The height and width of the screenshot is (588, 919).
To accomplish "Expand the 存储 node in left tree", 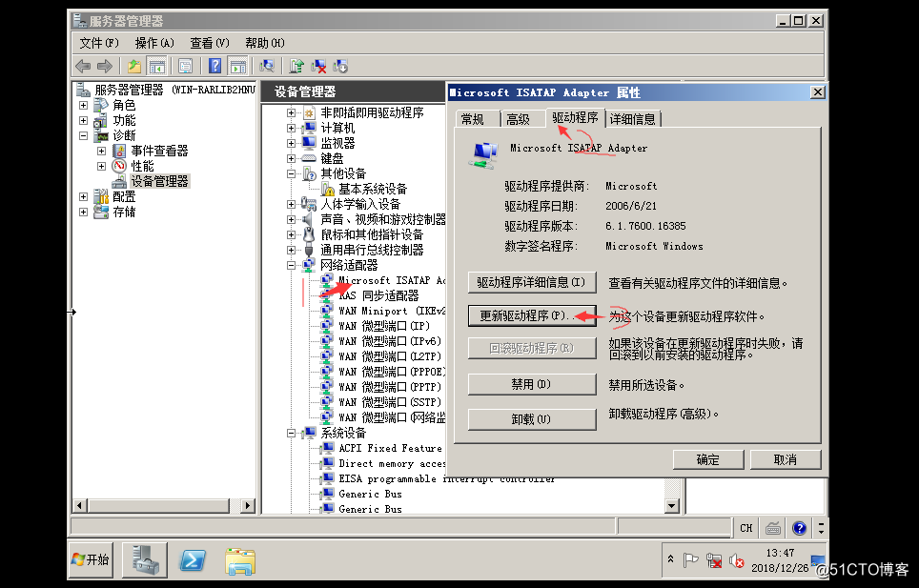I will [x=83, y=212].
